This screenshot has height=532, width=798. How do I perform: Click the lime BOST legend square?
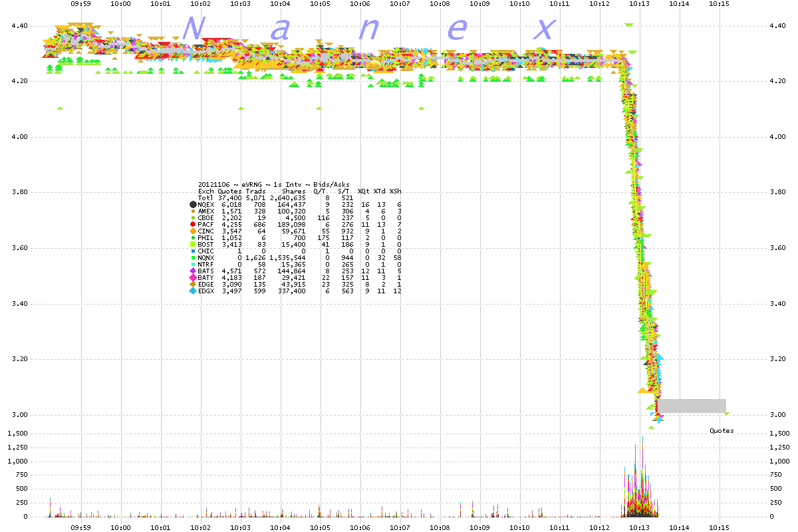point(193,244)
